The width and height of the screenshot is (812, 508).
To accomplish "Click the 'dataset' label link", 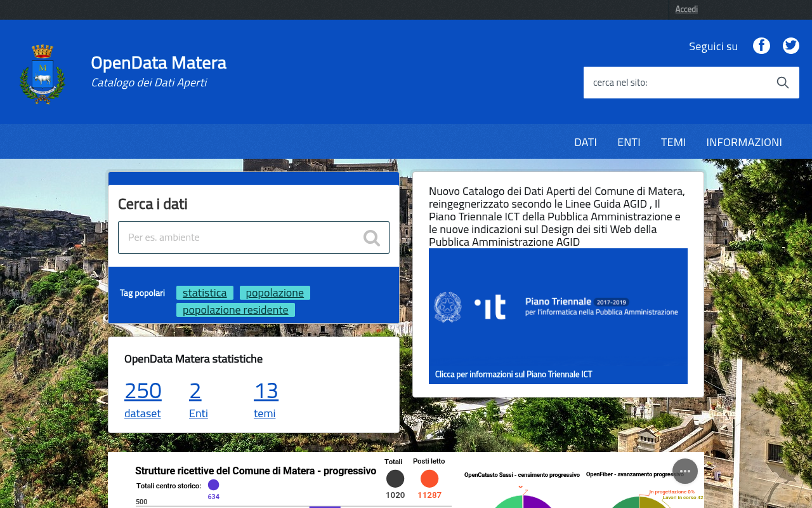I will 142,413.
